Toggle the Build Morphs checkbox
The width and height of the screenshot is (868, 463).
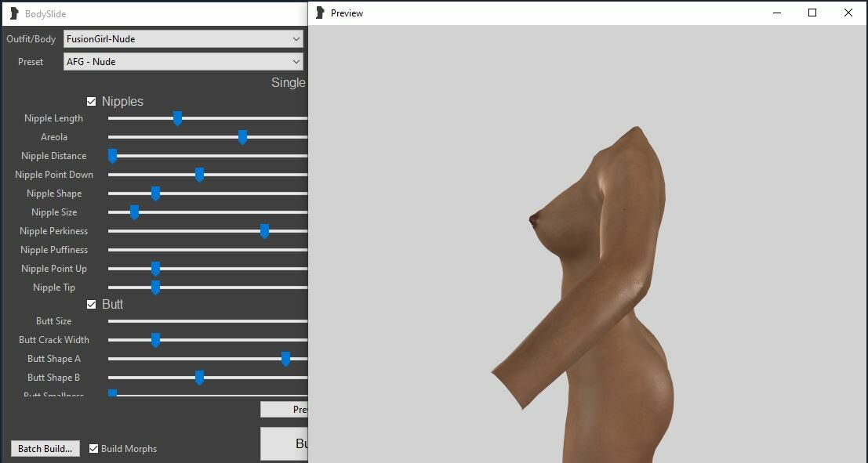(93, 449)
